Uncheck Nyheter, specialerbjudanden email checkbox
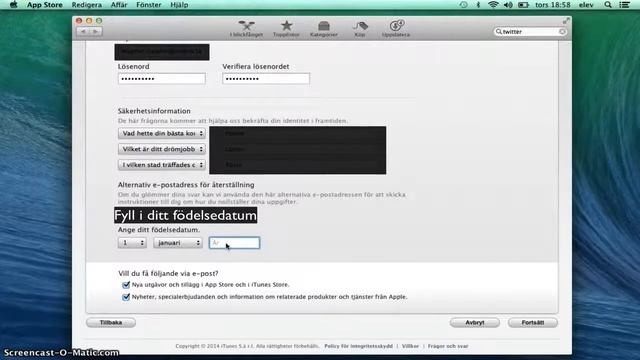 click(126, 297)
